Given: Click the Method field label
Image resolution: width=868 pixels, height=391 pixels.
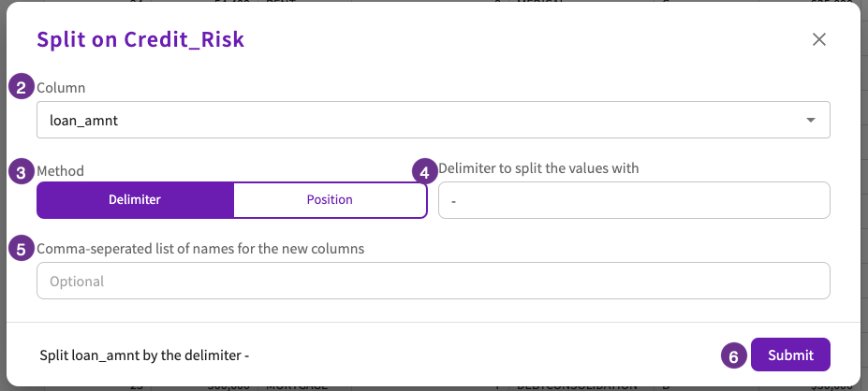Looking at the screenshot, I should click(60, 171).
